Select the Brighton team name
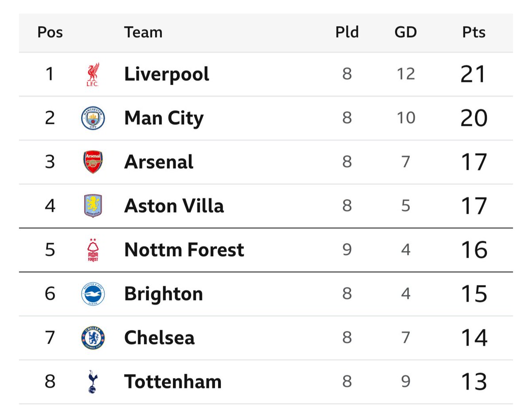The image size is (532, 407). click(164, 294)
